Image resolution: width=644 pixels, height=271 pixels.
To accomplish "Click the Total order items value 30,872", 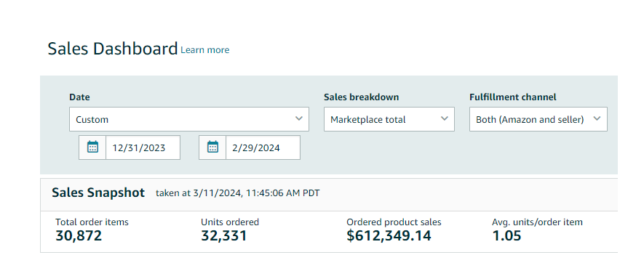I will click(79, 235).
